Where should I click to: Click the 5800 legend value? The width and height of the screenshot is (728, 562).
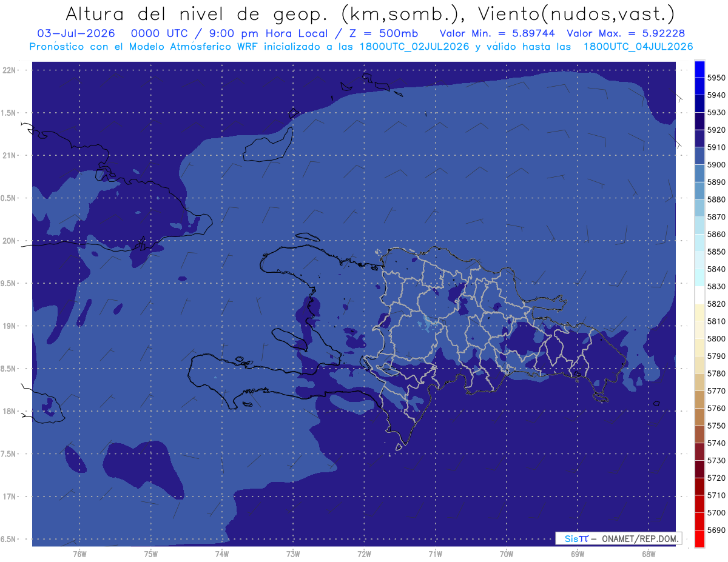tap(716, 338)
